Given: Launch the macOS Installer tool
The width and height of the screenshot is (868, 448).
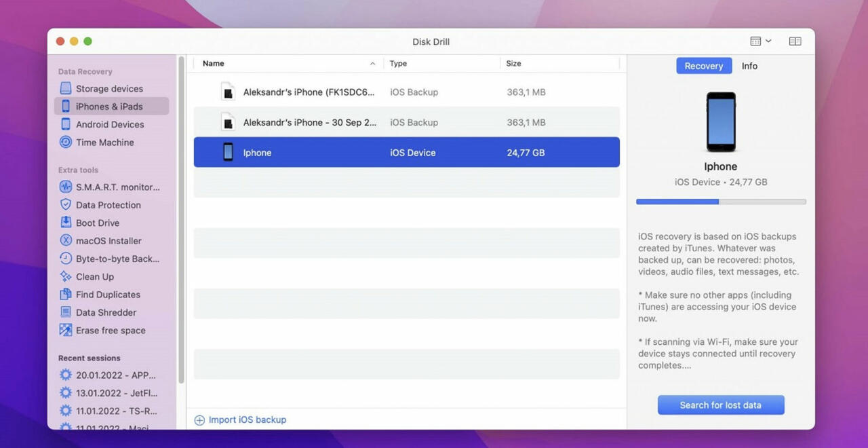Looking at the screenshot, I should click(108, 241).
